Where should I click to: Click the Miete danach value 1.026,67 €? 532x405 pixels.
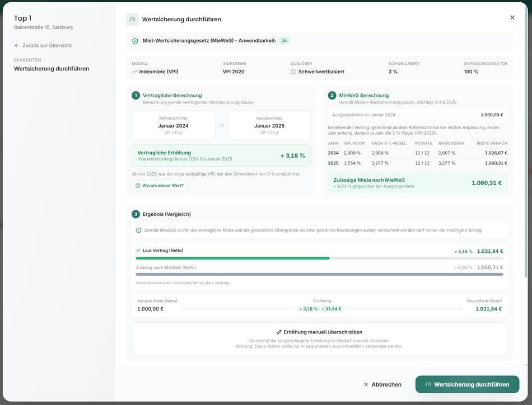point(496,153)
